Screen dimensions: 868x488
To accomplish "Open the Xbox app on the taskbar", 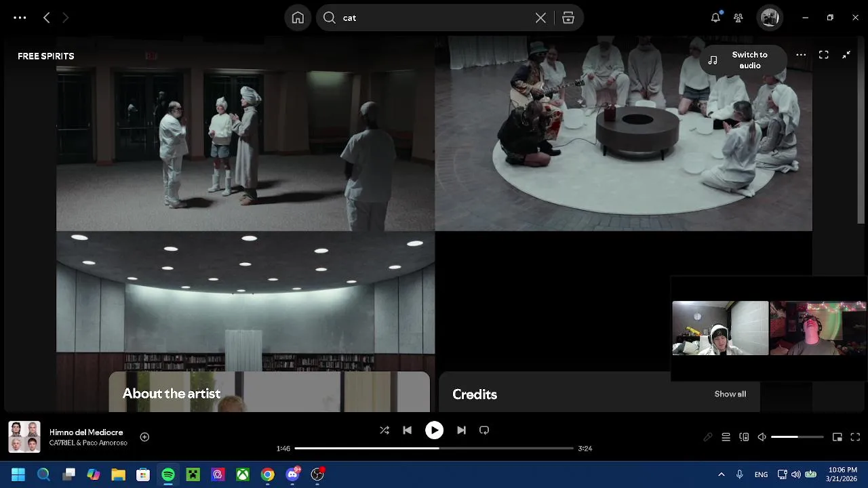I will pyautogui.click(x=243, y=474).
